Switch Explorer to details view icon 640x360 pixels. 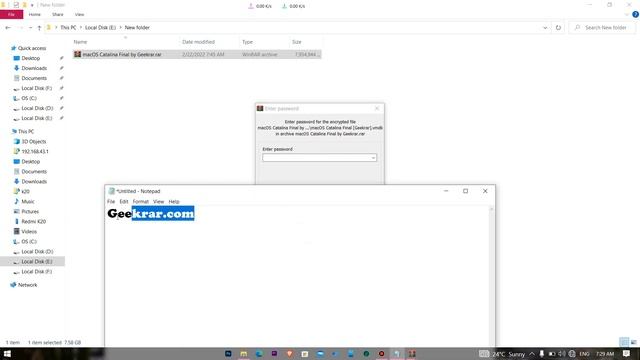click(624, 342)
